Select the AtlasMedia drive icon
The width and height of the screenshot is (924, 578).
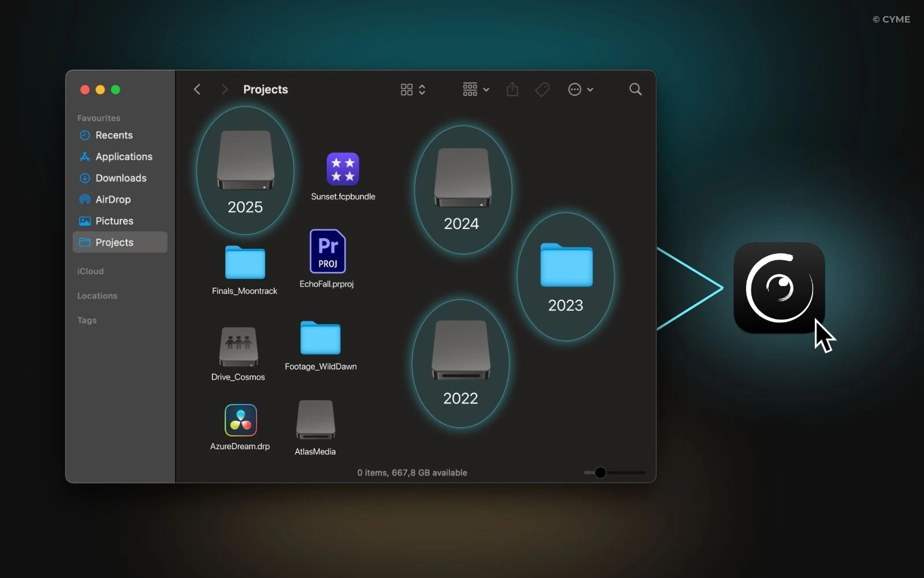[315, 420]
